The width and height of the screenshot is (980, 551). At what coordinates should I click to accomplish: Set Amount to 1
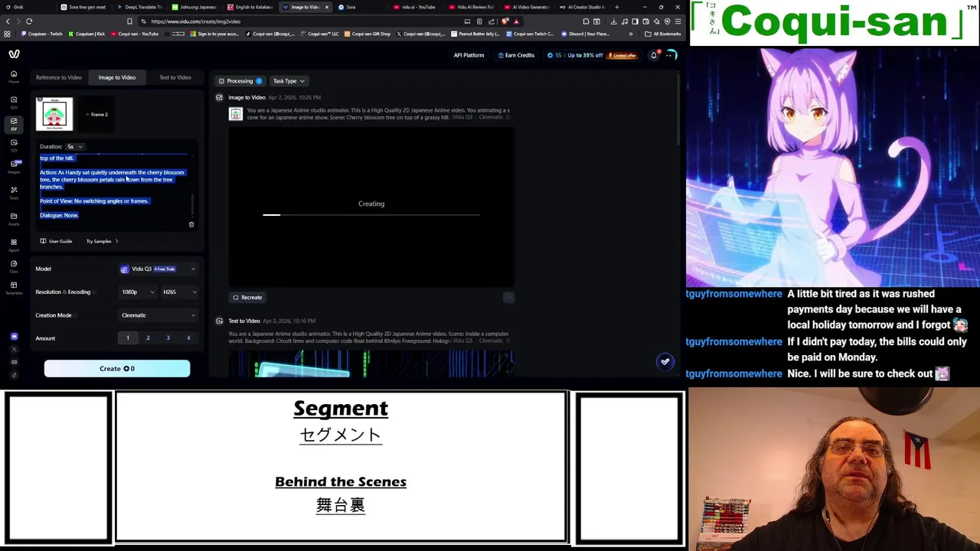(128, 338)
